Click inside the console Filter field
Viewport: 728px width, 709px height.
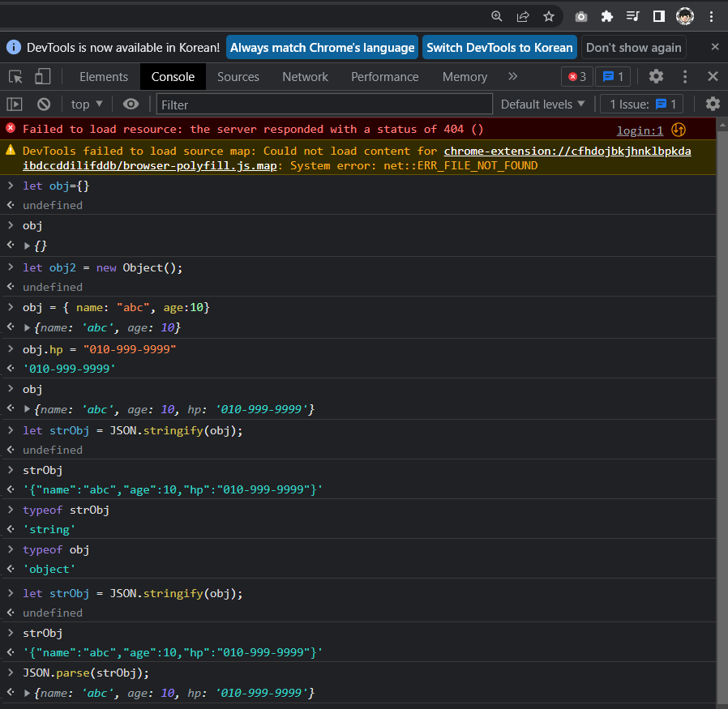(324, 104)
